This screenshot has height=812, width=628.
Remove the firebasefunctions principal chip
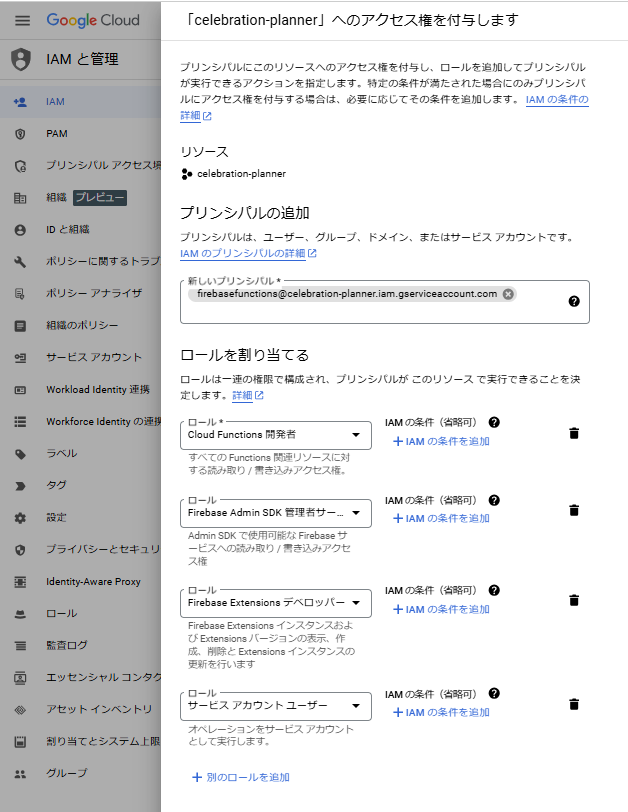click(x=508, y=294)
